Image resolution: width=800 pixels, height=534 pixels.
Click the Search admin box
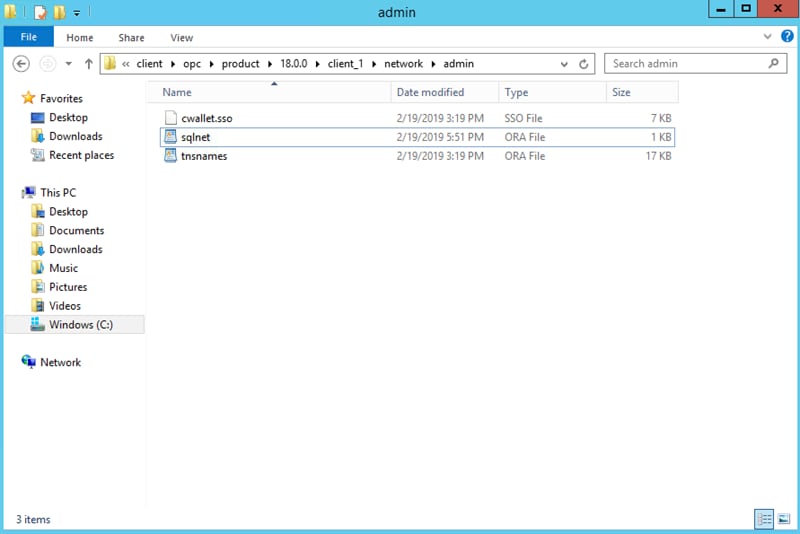click(x=695, y=64)
